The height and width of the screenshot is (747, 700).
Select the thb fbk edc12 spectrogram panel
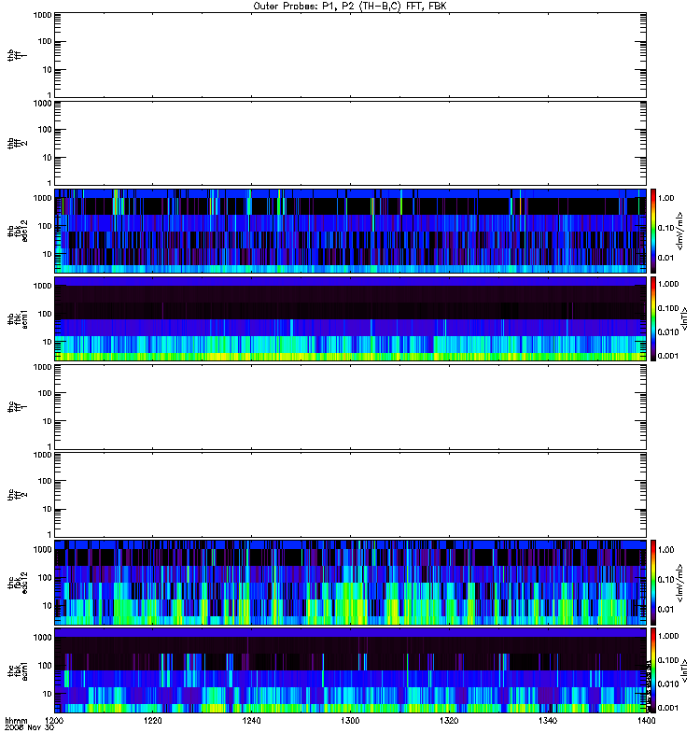point(350,231)
